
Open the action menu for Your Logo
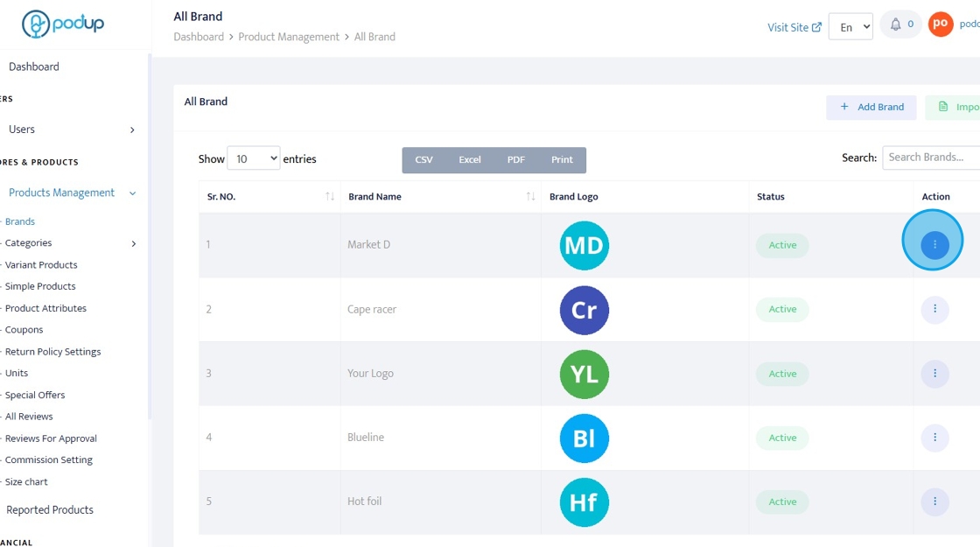click(x=934, y=374)
